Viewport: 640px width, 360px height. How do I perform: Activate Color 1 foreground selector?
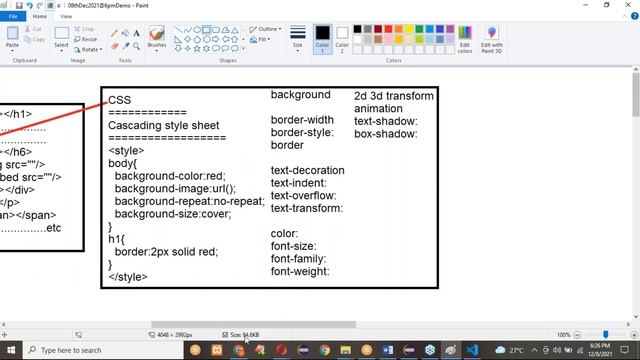[x=322, y=39]
